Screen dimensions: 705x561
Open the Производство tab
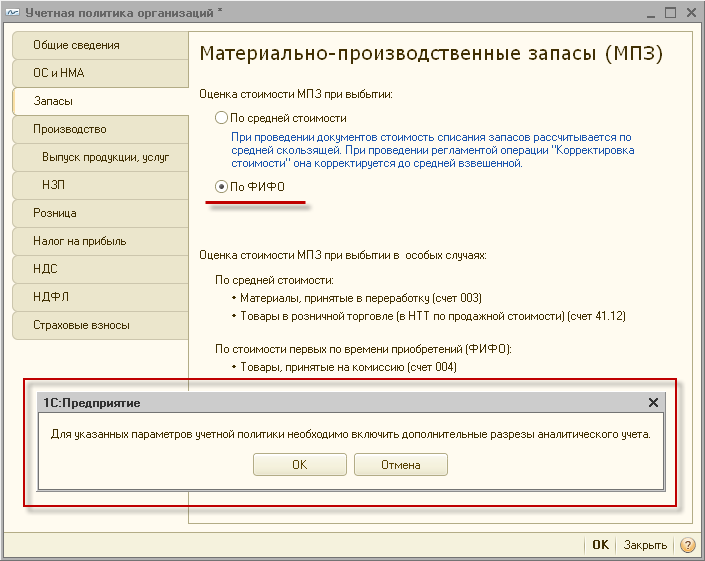pyautogui.click(x=100, y=129)
